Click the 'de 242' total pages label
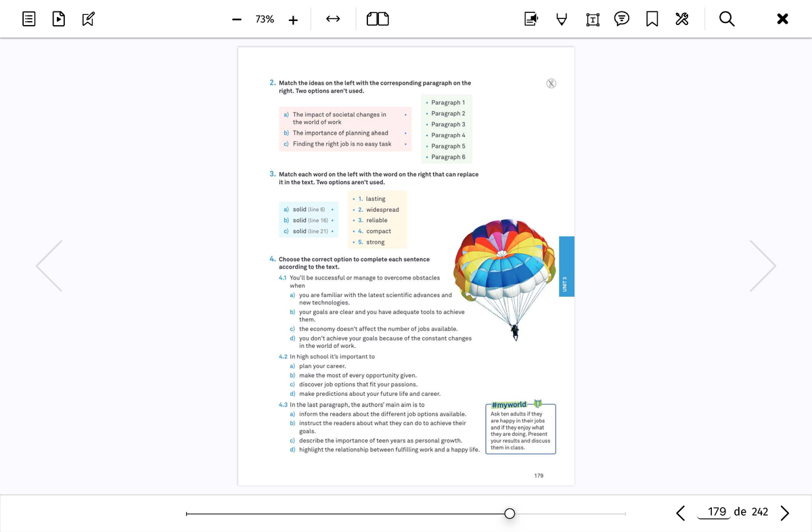 pyautogui.click(x=751, y=512)
